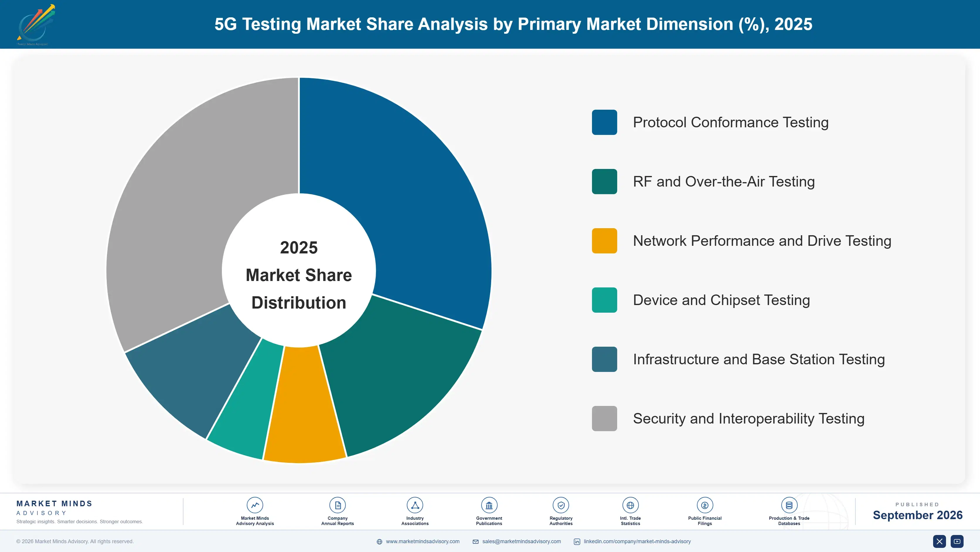Click the Protocol Conformance Testing blue swatch
This screenshot has height=552, width=980.
coord(604,122)
